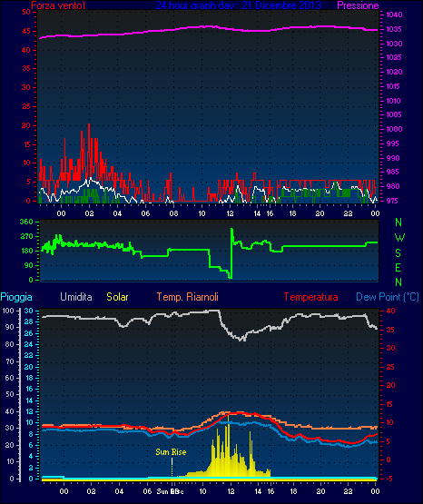Click the hour 08 label under the wind chart
Screen dimensions: 423x504
(x=173, y=213)
